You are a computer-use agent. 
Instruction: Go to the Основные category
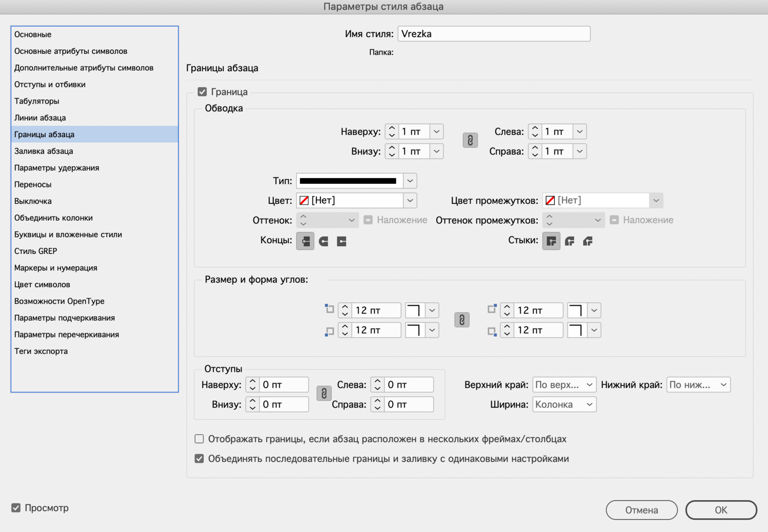coord(95,34)
